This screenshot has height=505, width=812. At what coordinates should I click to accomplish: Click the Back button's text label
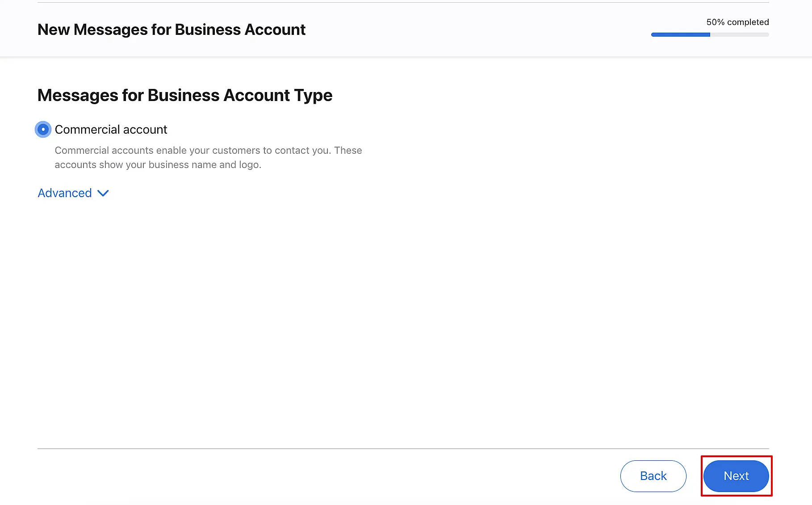(x=653, y=476)
